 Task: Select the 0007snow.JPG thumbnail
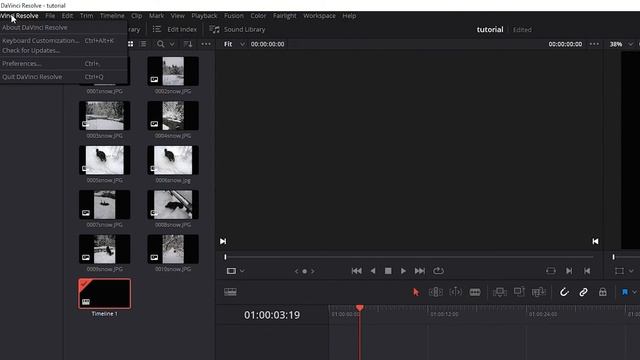[104, 204]
